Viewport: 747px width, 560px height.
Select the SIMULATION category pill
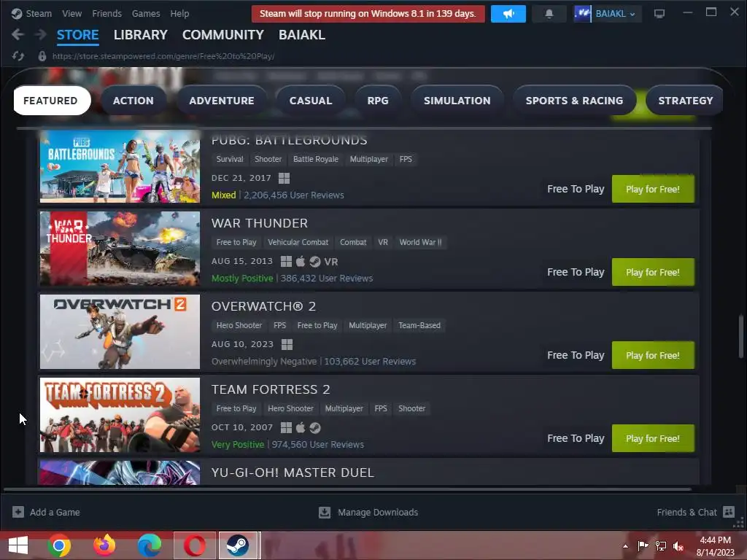457,101
